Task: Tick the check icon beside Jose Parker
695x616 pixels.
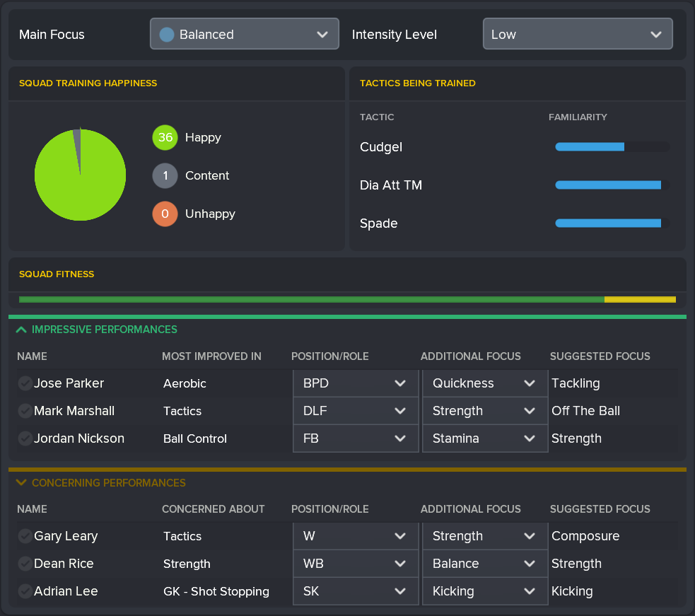Action: [25, 383]
